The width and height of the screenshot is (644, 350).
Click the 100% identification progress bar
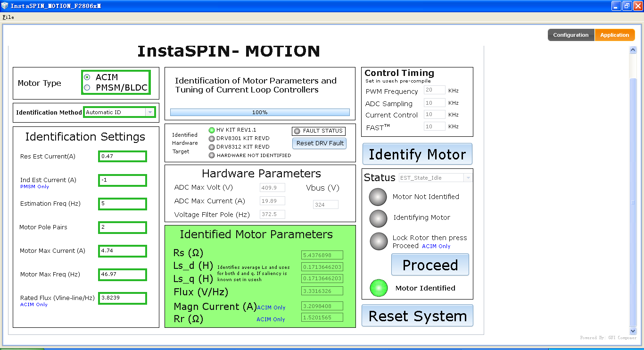(x=260, y=112)
